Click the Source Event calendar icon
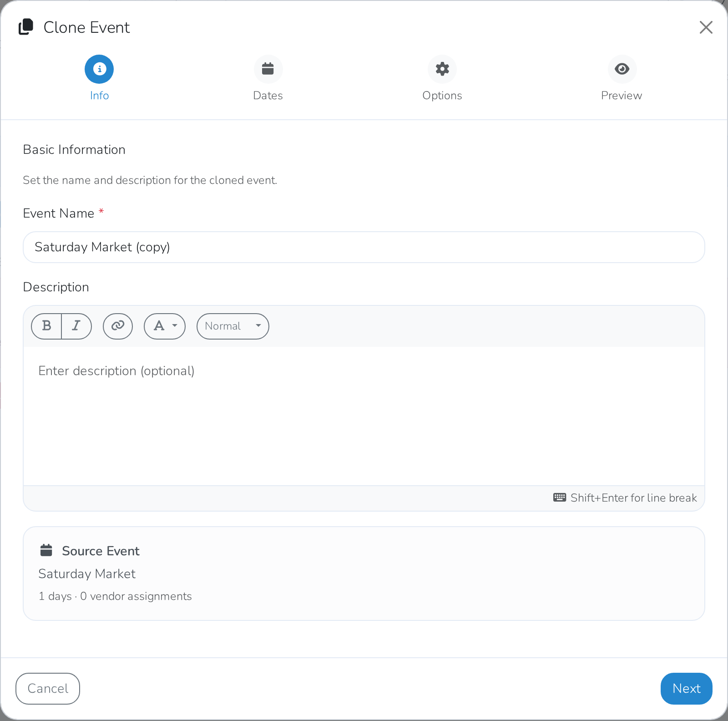 [x=46, y=550]
